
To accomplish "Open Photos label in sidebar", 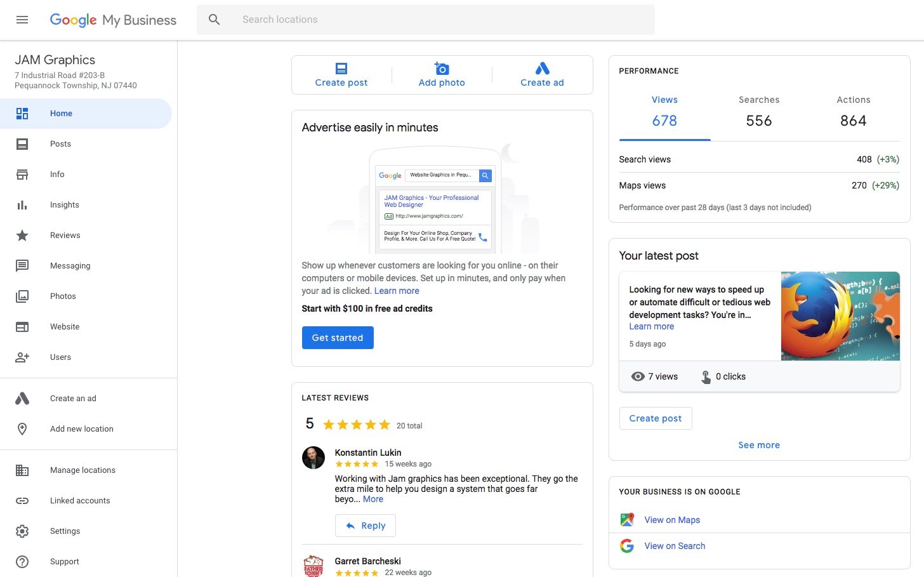I will (63, 296).
